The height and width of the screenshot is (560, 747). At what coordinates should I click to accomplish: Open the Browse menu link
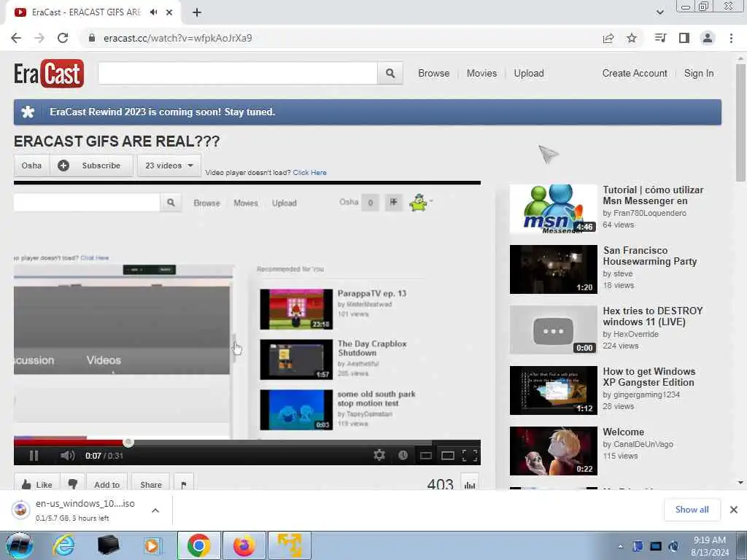pos(433,74)
